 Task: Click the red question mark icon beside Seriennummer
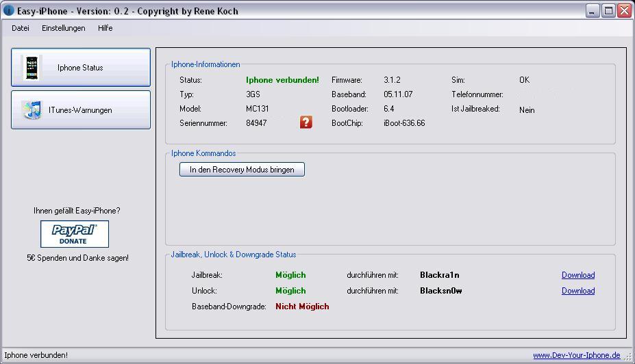click(x=306, y=122)
